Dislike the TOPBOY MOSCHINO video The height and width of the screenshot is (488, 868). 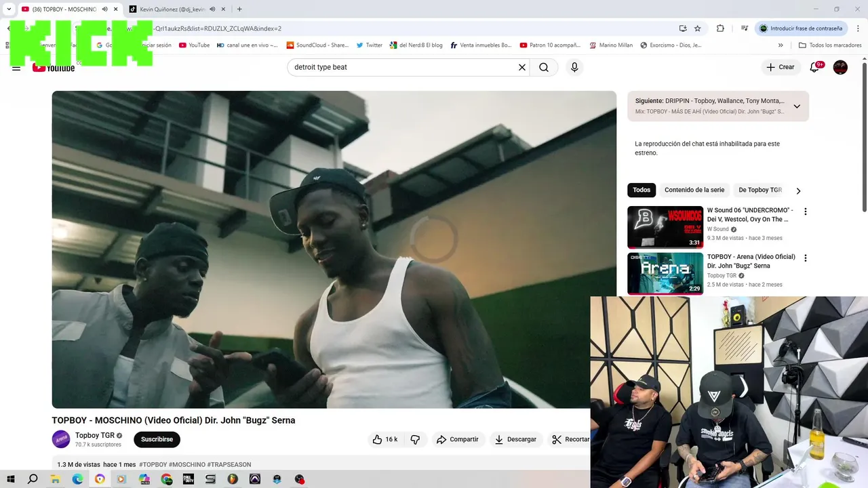[x=415, y=439]
